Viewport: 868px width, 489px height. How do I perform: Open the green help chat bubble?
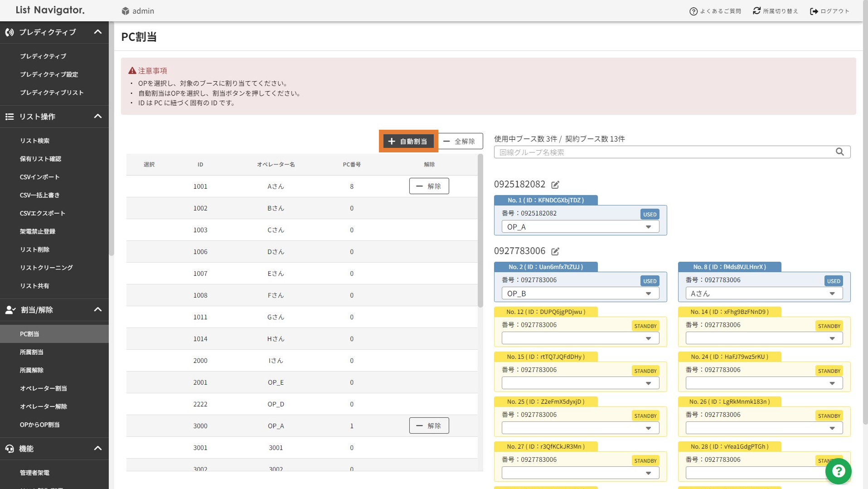pos(838,471)
